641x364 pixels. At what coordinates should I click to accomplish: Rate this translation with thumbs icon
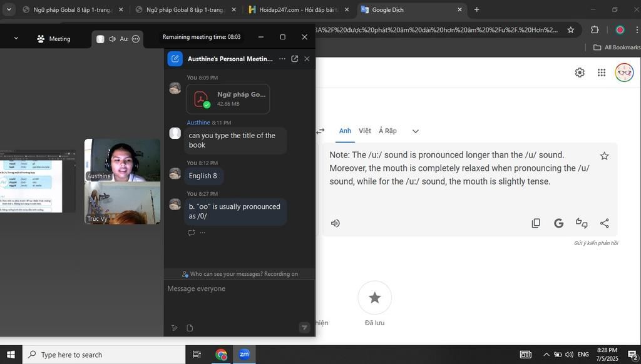tap(582, 223)
